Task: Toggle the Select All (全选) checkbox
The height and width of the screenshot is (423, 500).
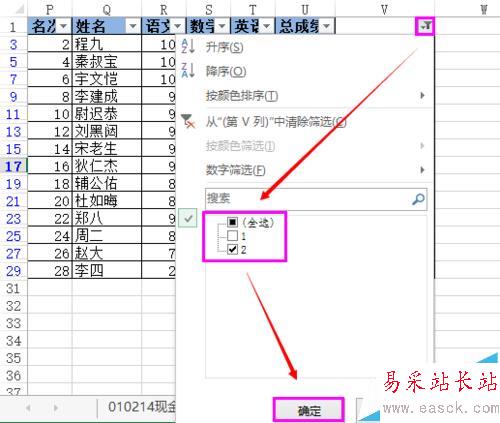Action: pos(232,222)
